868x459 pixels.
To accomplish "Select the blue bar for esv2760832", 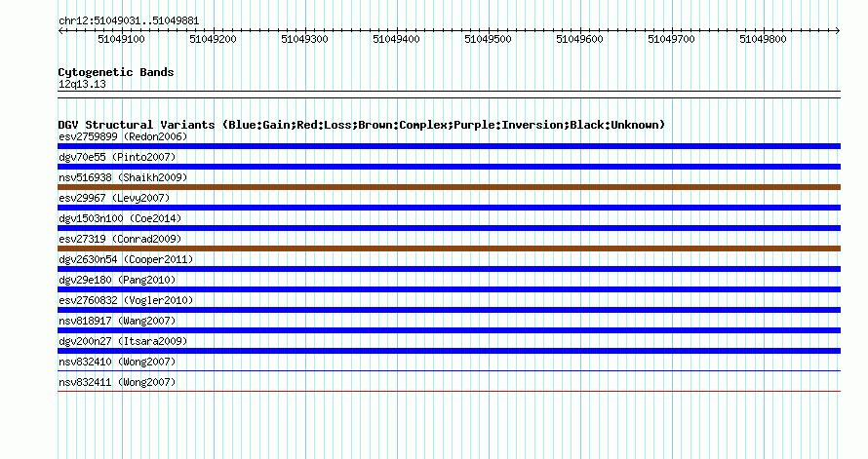I will pos(449,310).
